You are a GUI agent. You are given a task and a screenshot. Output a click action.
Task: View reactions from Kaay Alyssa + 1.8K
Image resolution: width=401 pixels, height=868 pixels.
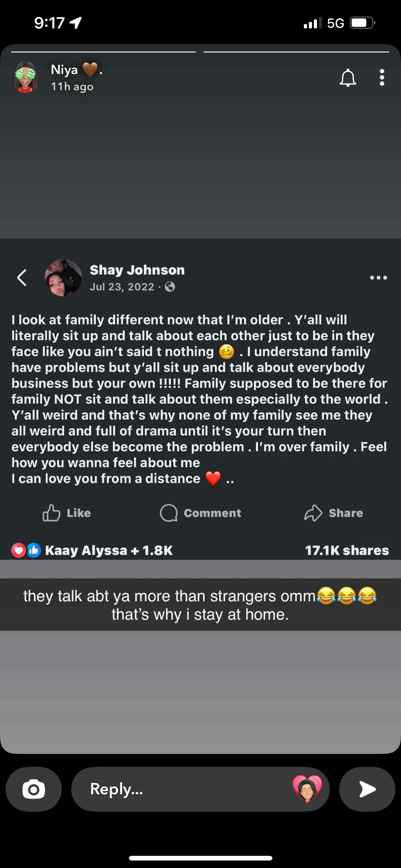click(92, 550)
